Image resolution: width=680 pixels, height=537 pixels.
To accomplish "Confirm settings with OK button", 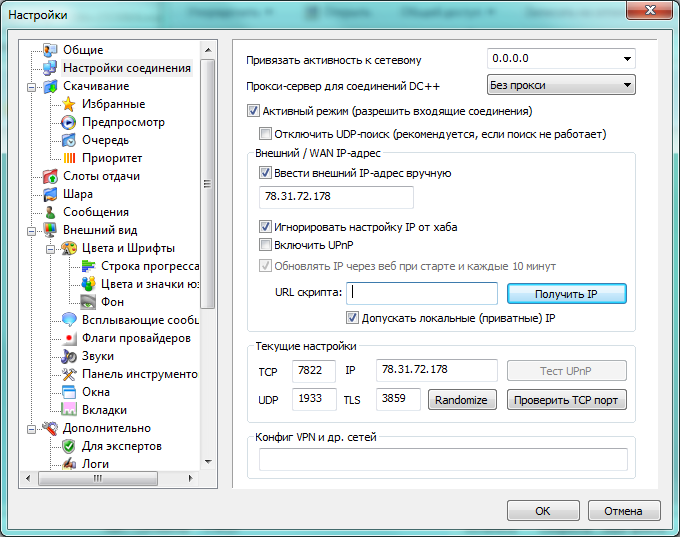I will coord(543,511).
